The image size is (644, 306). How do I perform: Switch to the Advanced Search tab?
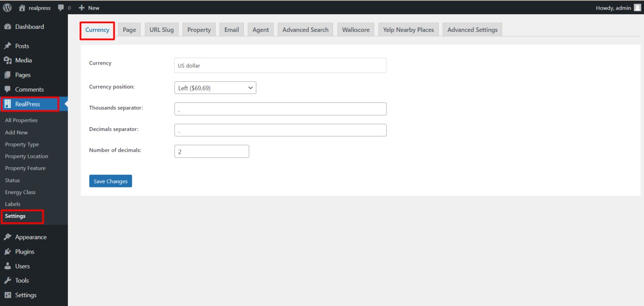coord(305,29)
